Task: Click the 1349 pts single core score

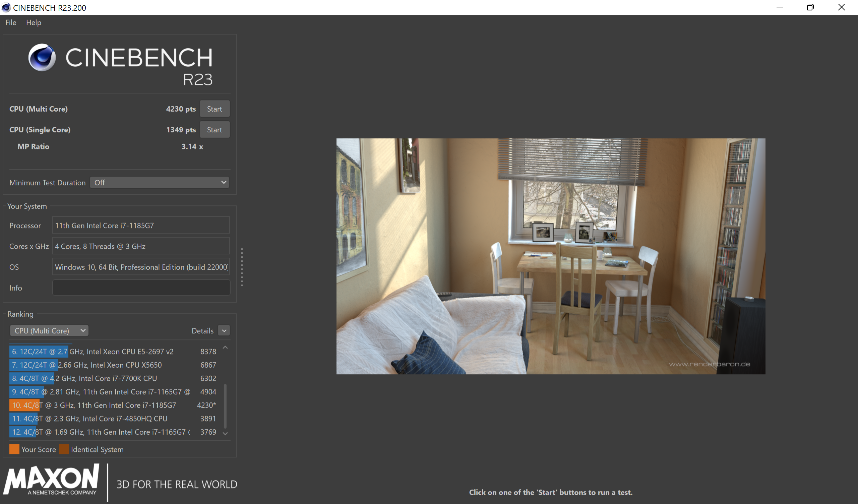Action: [181, 130]
